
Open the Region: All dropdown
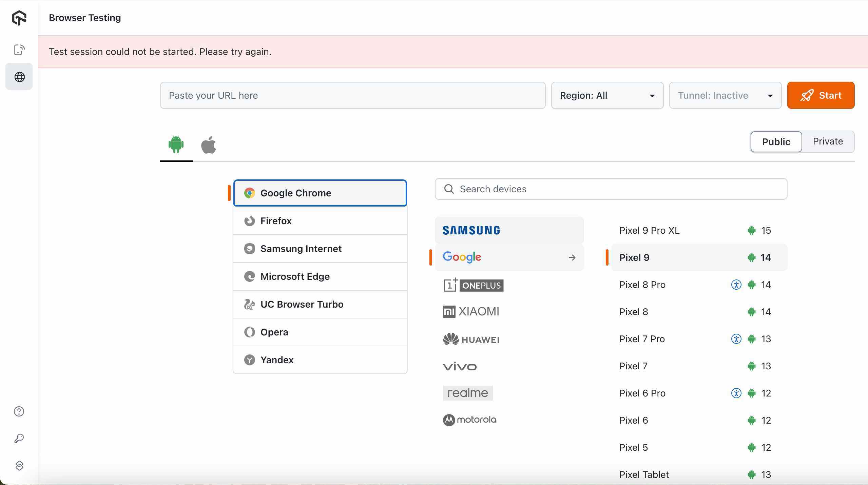pyautogui.click(x=607, y=95)
